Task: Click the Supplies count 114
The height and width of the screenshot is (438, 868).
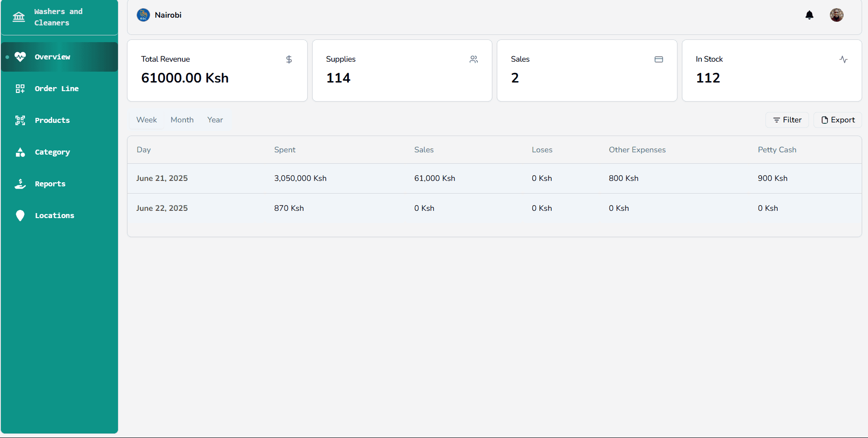Action: click(x=338, y=78)
